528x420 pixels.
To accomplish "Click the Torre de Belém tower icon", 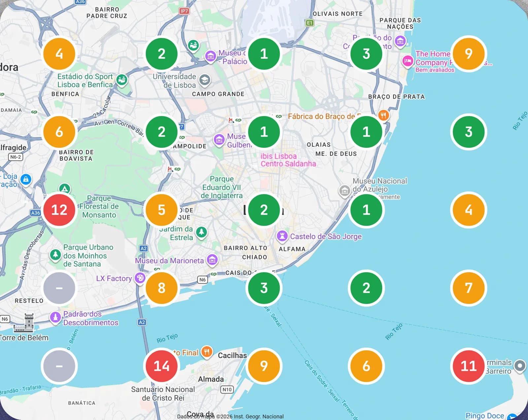I will point(24,323).
